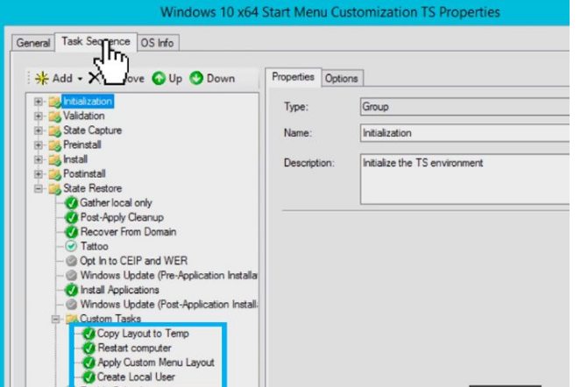Select the Copy Layout to Temp step
Screen dimensions: 588x387
143,334
